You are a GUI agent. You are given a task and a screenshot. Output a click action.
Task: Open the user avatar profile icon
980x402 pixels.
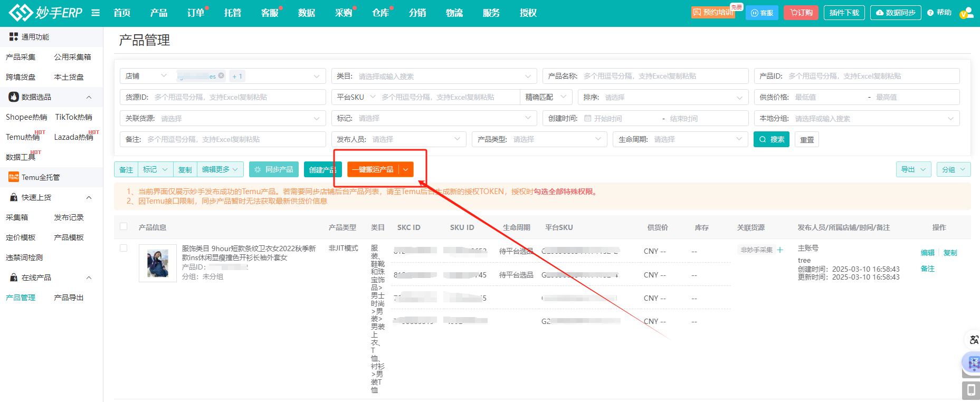tap(967, 13)
